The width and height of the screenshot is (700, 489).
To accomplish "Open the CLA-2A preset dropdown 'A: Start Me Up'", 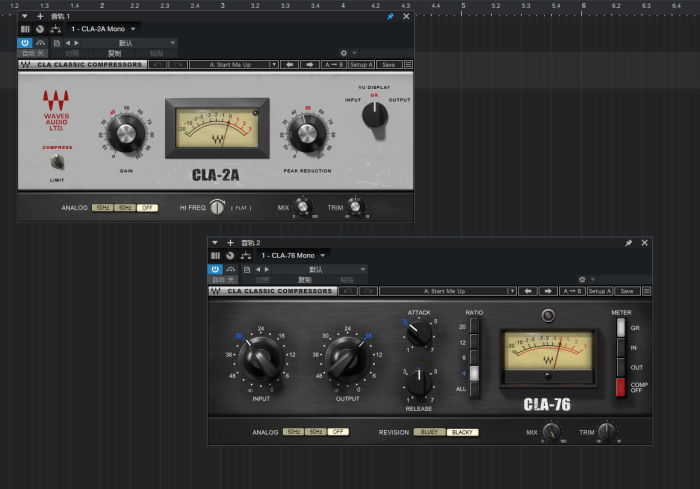I will click(233, 64).
